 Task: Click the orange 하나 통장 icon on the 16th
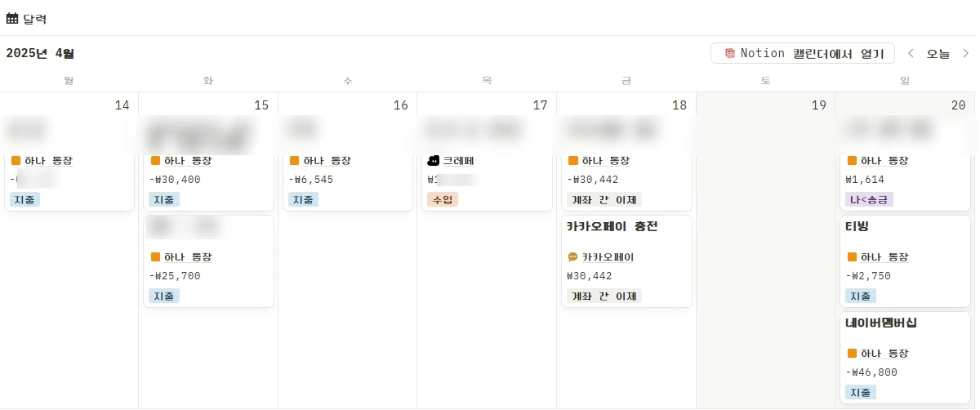click(295, 161)
